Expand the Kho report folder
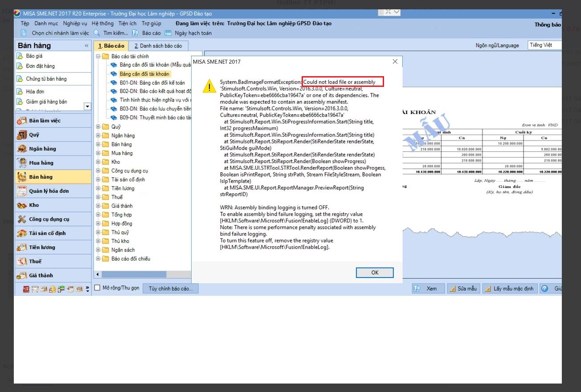This screenshot has width=581, height=392. point(98,162)
